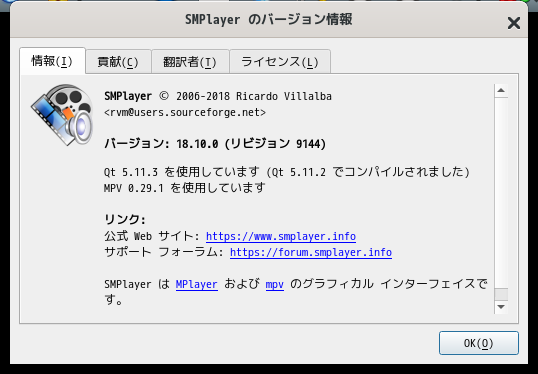
Task: Click the リンク: heading
Action: [x=125, y=219]
